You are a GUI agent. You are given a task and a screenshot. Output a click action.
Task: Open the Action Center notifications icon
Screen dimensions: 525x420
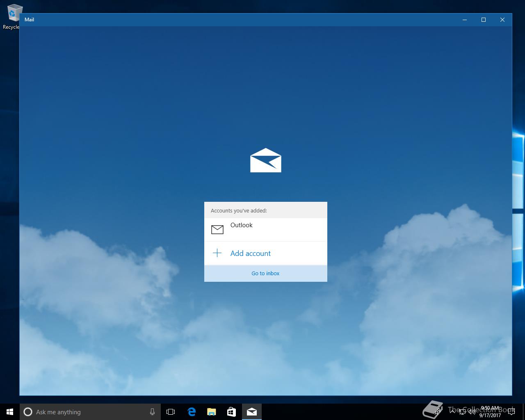[511, 412]
